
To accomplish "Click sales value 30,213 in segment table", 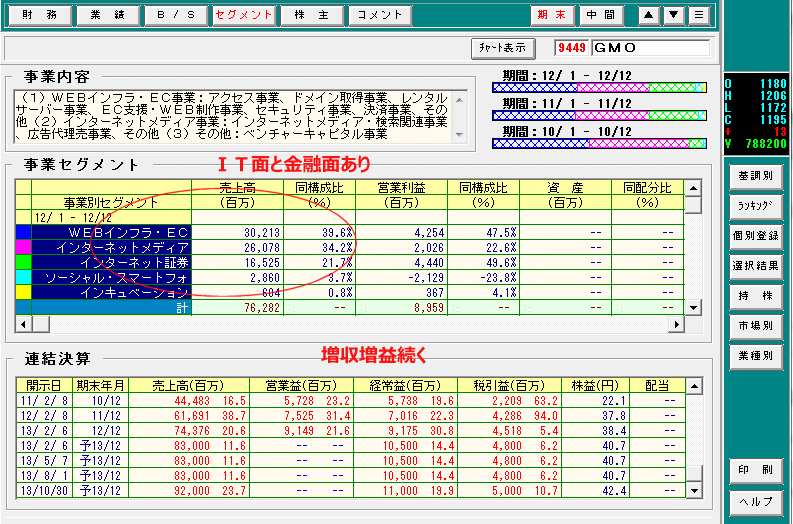I will [262, 233].
